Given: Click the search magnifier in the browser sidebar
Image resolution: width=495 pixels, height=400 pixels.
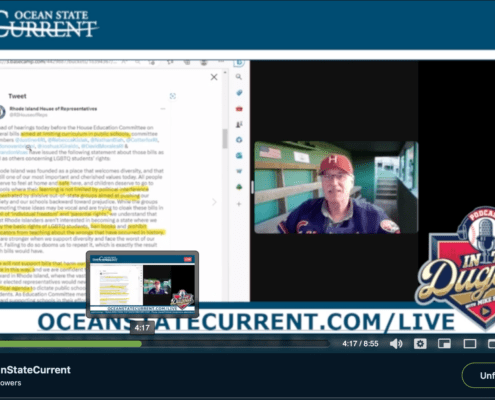Looking at the screenshot, I should (239, 77).
